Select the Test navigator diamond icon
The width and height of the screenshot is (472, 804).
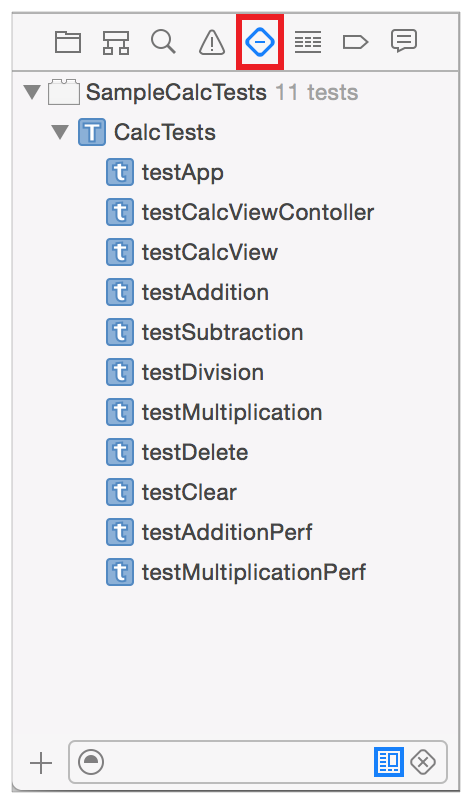(x=260, y=42)
